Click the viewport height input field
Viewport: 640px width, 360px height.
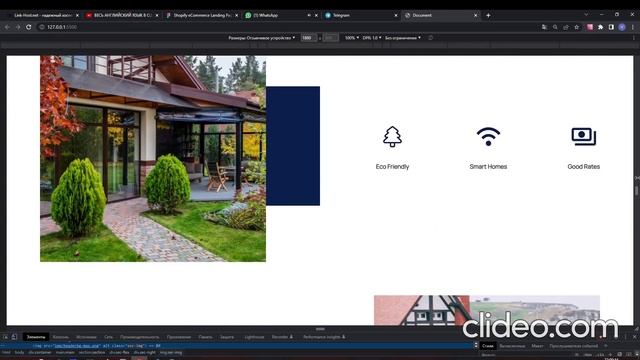click(x=330, y=38)
